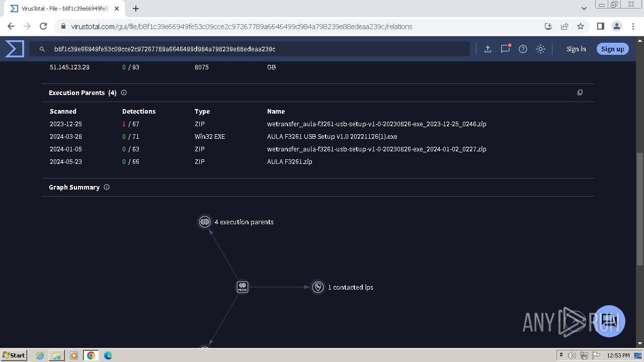The height and width of the screenshot is (362, 644).
Task: Toggle the light/dark theme sun icon
Action: pos(540,49)
